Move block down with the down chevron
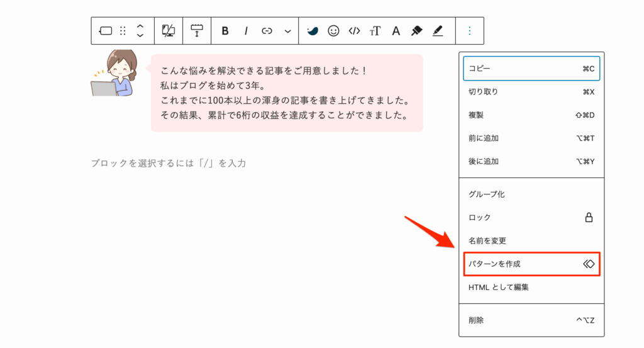 [x=140, y=35]
